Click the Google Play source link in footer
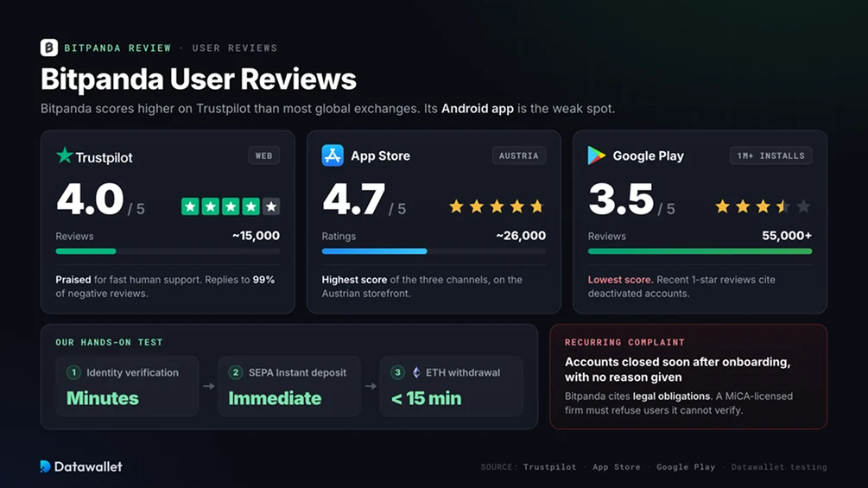The height and width of the screenshot is (488, 868). pos(686,467)
